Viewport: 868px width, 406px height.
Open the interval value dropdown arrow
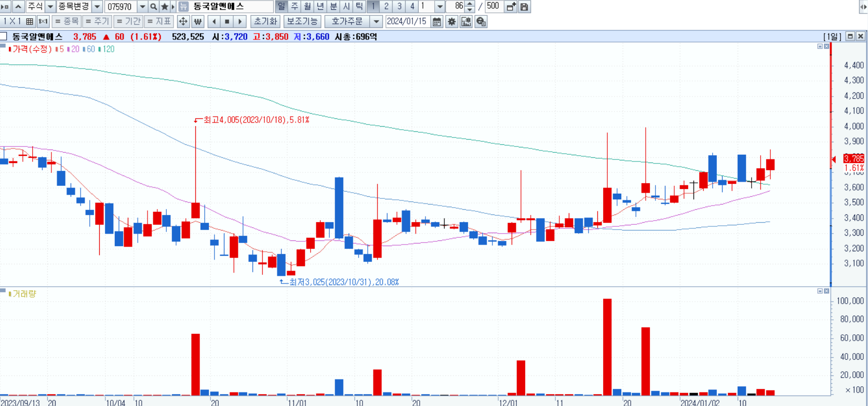[x=440, y=7]
